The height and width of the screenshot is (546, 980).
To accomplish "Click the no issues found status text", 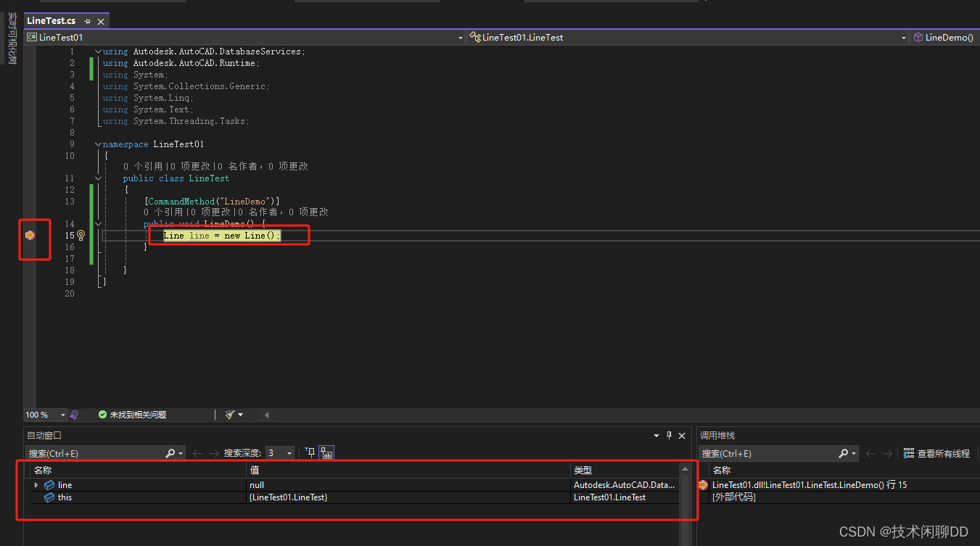I will [x=138, y=415].
